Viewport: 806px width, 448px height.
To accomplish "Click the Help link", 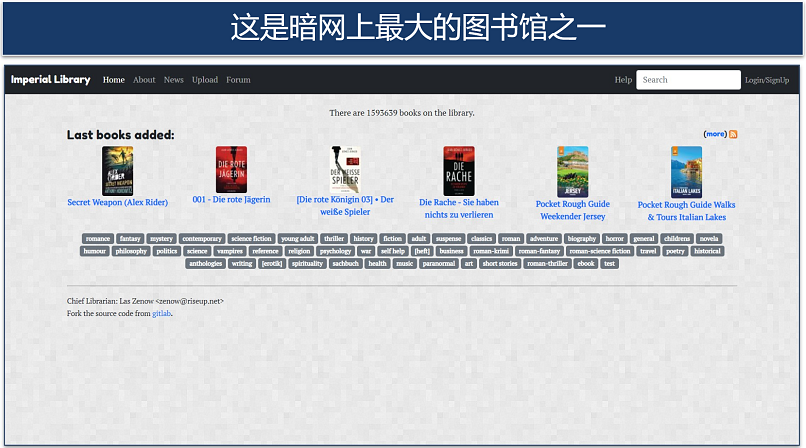I will (x=623, y=80).
